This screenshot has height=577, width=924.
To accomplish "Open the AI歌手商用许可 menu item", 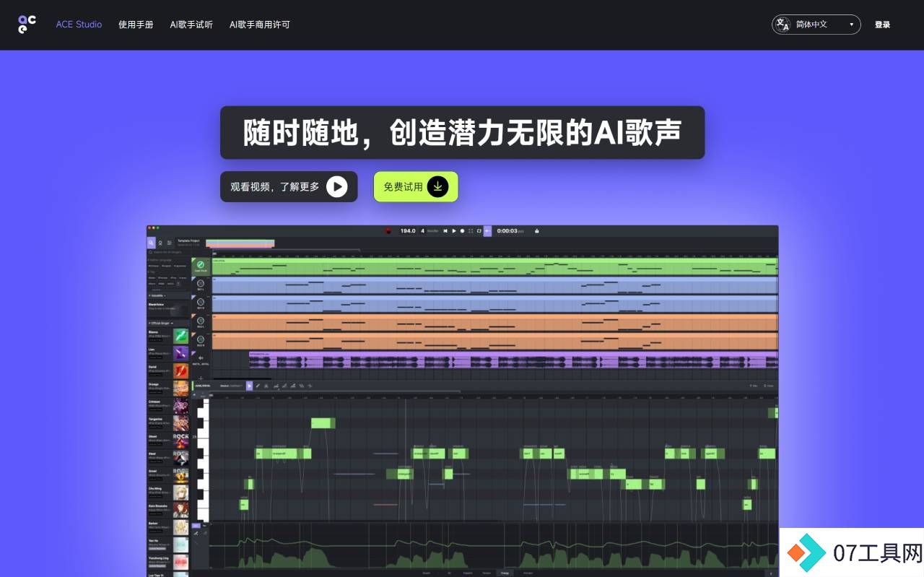I will 260,25.
